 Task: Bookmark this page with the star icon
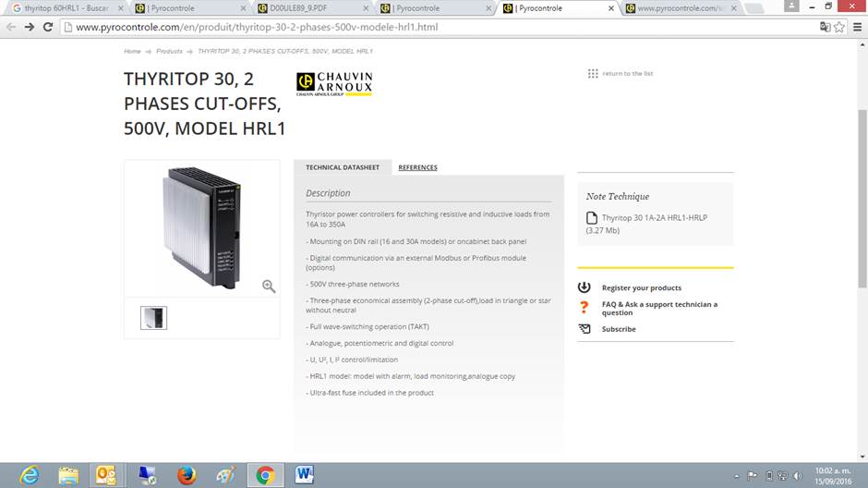coord(839,27)
